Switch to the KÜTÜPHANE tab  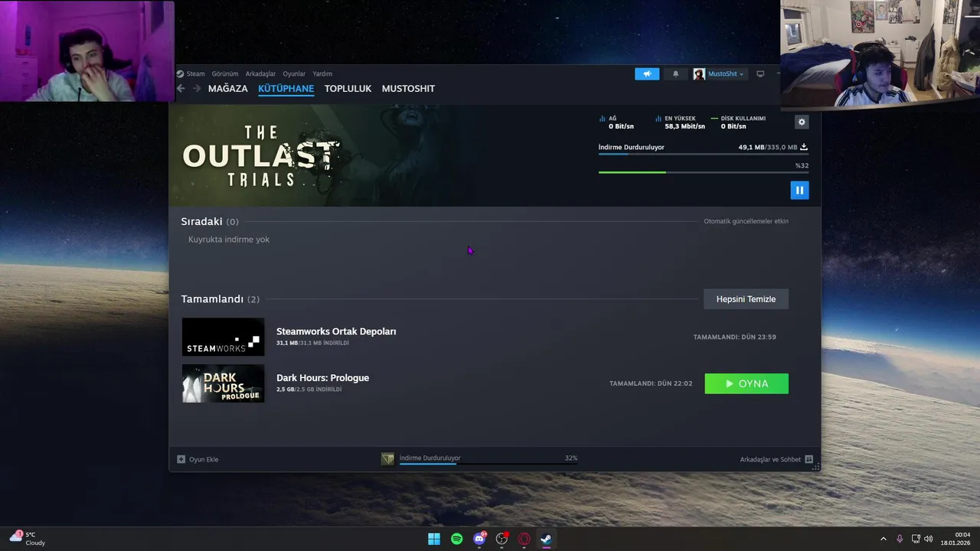286,89
